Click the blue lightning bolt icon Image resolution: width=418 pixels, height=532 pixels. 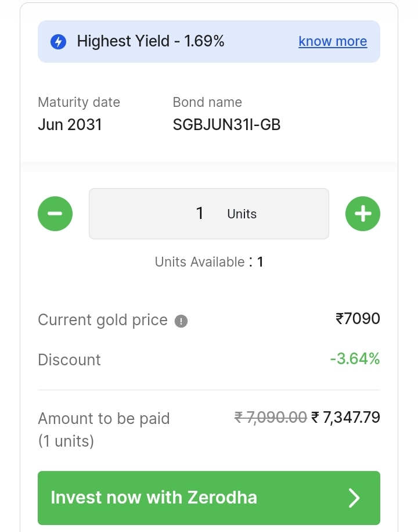58,42
